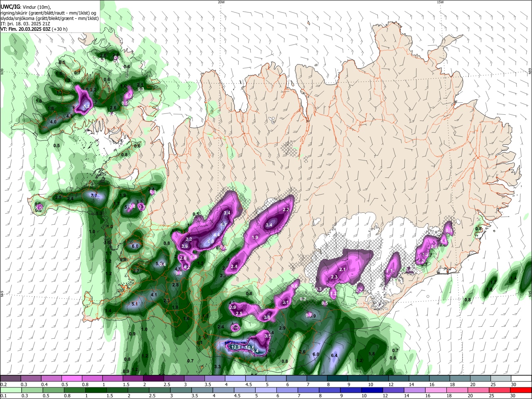Click the 4.0 precipitation value in Westfjords
This screenshot has height=399, width=532.
click(53, 122)
